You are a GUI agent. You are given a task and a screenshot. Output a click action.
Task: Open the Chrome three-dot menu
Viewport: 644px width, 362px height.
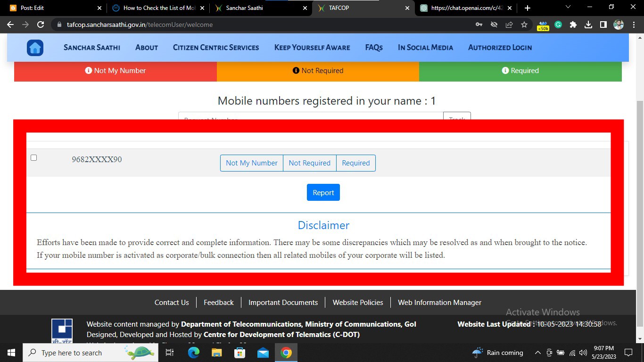point(633,25)
